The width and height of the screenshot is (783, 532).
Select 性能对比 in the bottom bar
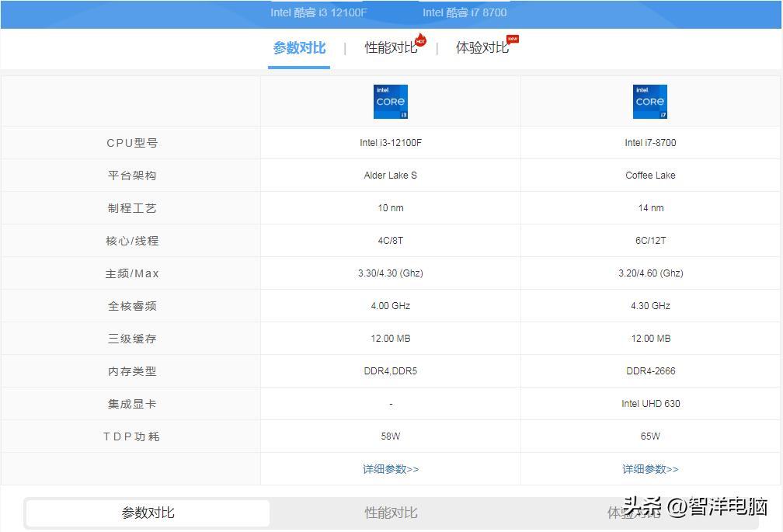[x=390, y=513]
